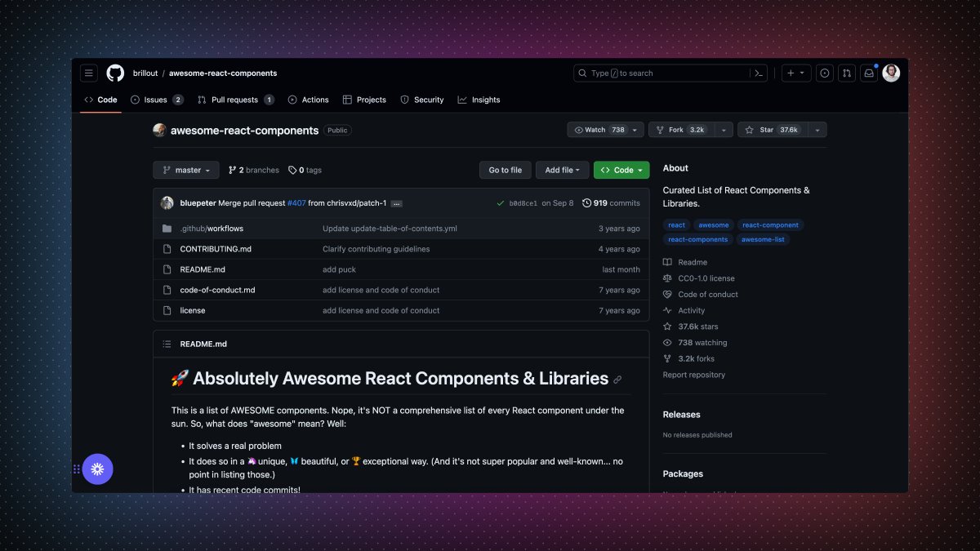Screen dimensions: 980x551
Task: Click the GitHub Octocat logo
Action: (114, 73)
